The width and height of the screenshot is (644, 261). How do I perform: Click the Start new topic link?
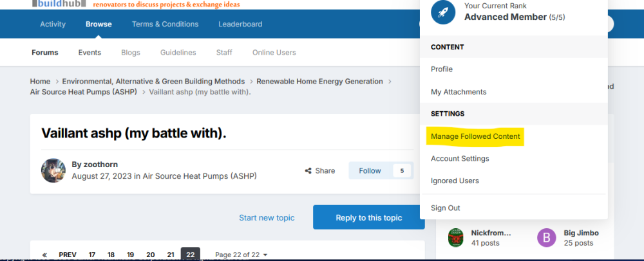(267, 218)
